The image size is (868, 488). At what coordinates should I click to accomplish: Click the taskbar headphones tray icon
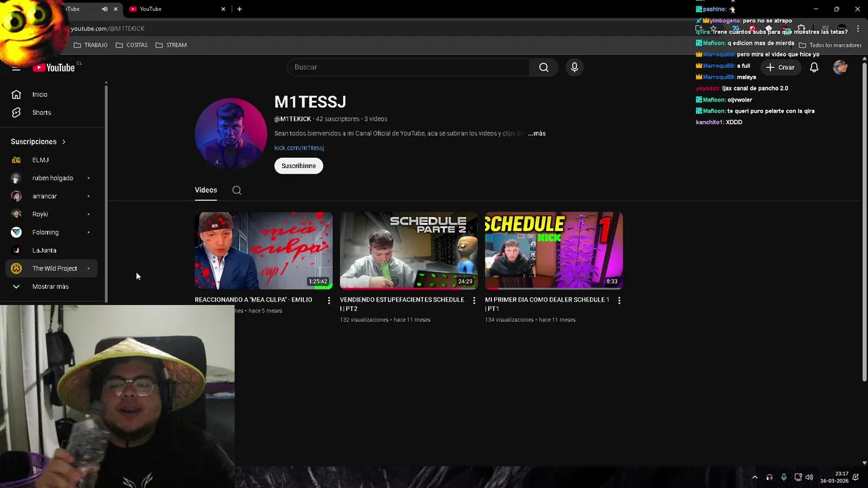pos(769,477)
